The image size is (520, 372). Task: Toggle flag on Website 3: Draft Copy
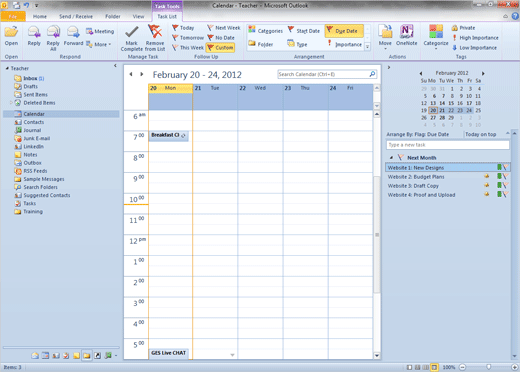(505, 185)
